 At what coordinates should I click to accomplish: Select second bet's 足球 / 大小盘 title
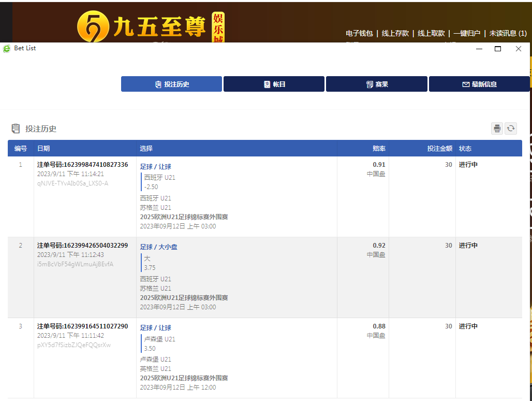click(158, 247)
